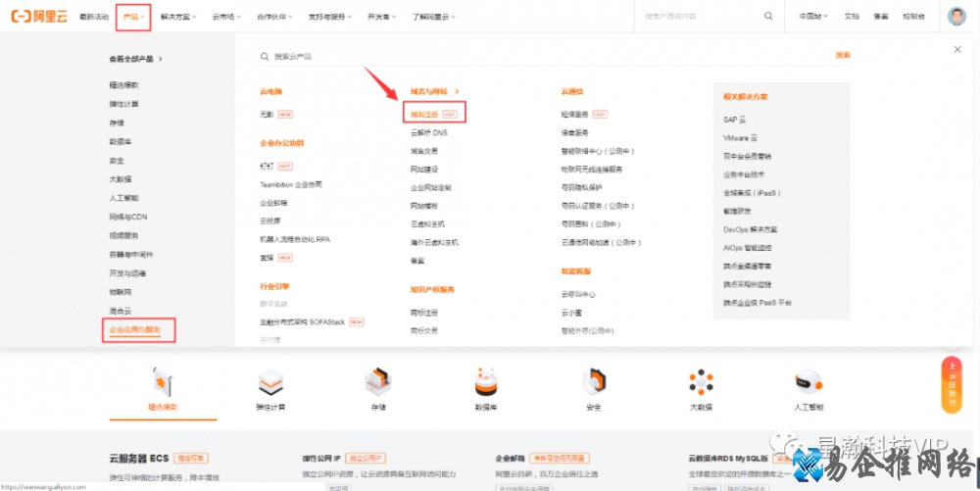Click the 搜索云产品 search input field
This screenshot has width=980, height=491.
pyautogui.click(x=539, y=57)
